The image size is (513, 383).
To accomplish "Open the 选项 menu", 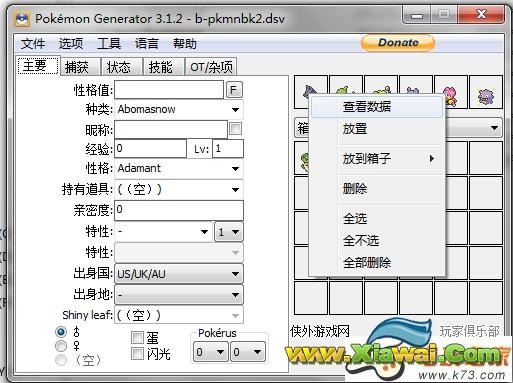I will (x=71, y=43).
